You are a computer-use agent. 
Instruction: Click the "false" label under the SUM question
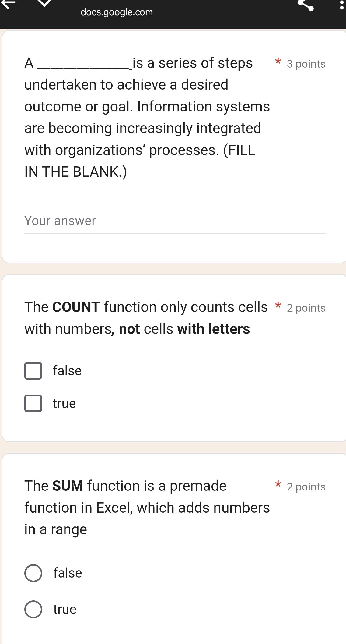[x=68, y=573]
